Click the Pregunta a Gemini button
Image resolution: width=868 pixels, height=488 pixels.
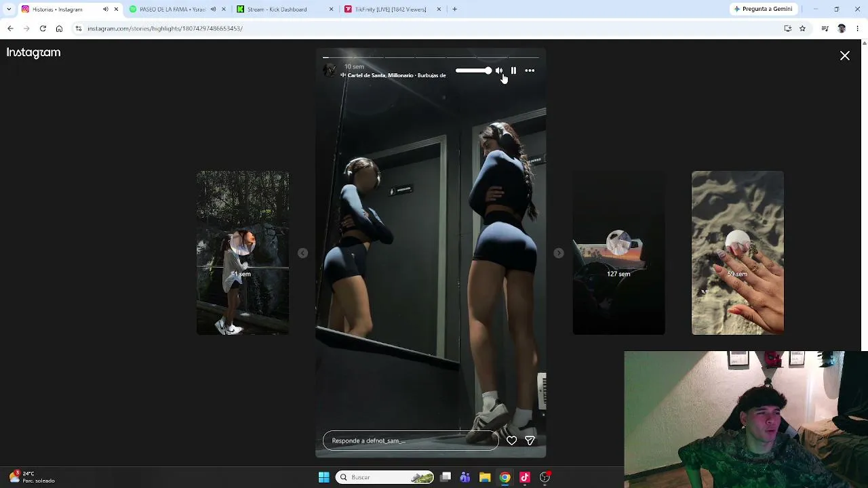point(763,9)
